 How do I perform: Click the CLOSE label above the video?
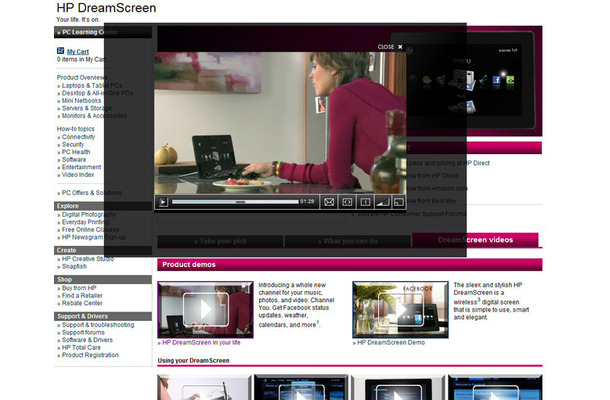click(x=386, y=47)
